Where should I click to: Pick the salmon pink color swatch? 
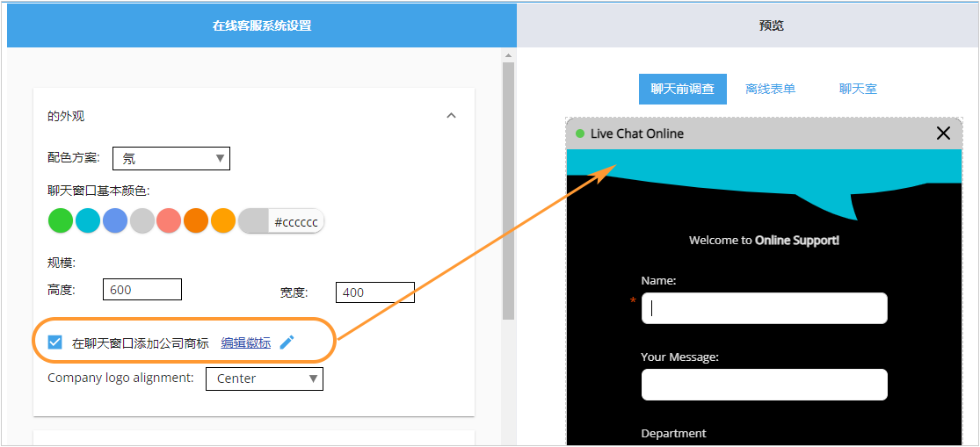169,221
